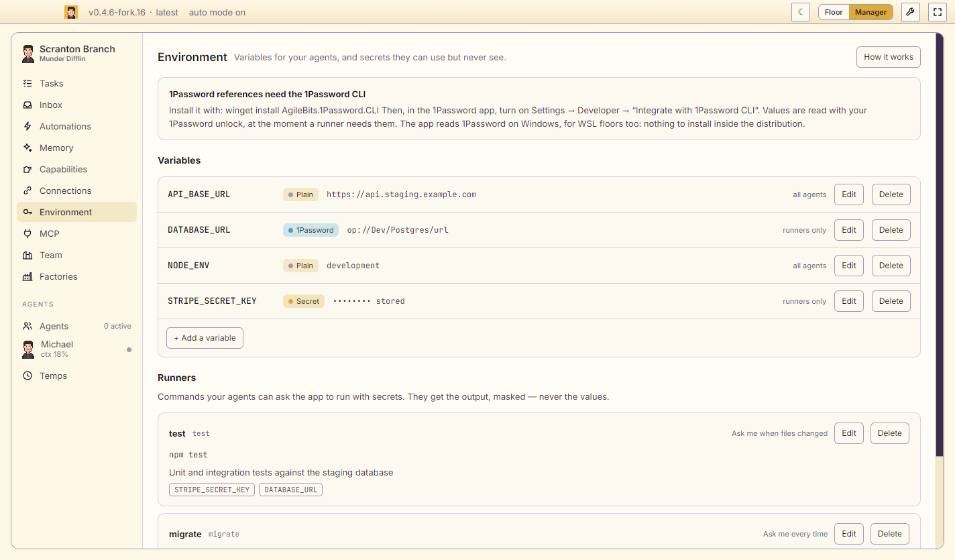Image resolution: width=955 pixels, height=560 pixels.
Task: Delete the migrate runner
Action: 890,534
